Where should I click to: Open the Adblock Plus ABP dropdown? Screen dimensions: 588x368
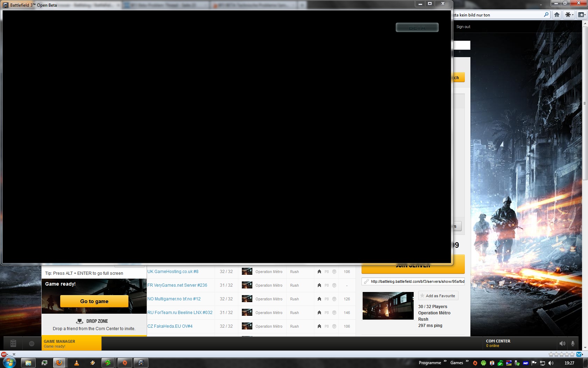coord(5,354)
